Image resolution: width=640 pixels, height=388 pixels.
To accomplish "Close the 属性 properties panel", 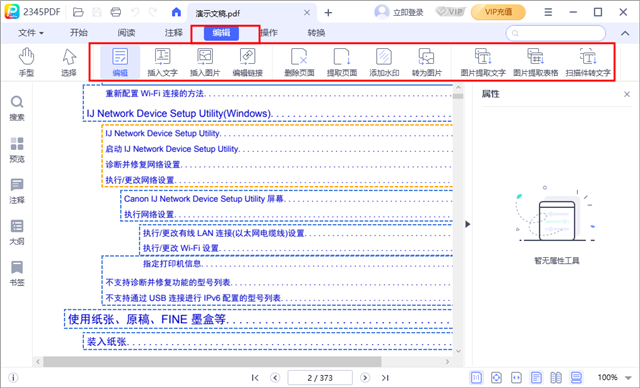I will pos(627,94).
